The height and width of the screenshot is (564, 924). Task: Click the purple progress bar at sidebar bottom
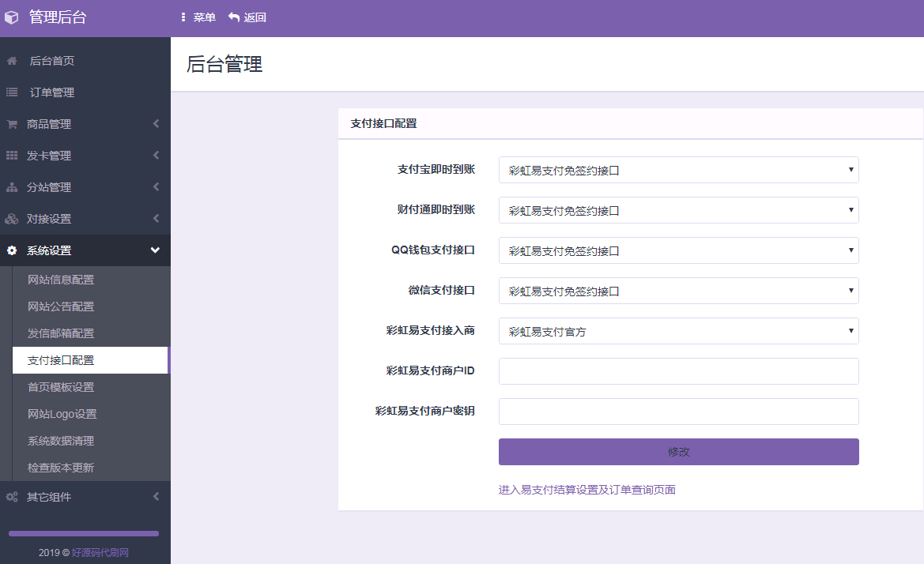coord(83,533)
